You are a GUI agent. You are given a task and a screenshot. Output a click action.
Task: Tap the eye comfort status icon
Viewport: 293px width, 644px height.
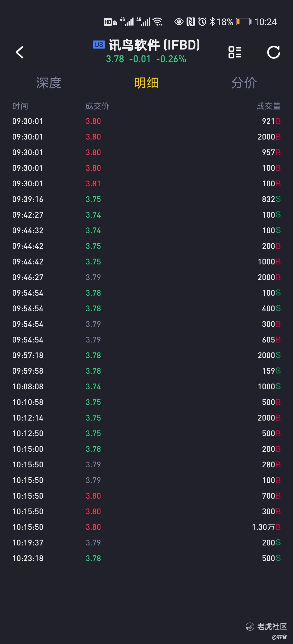click(x=179, y=22)
